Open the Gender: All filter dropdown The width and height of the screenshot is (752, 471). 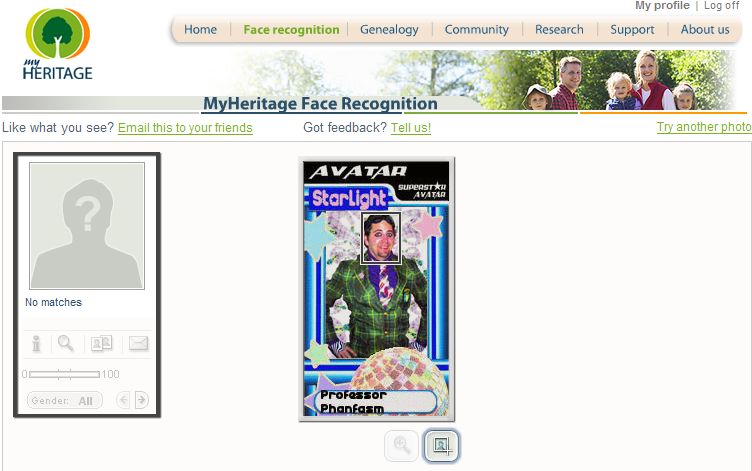(65, 400)
